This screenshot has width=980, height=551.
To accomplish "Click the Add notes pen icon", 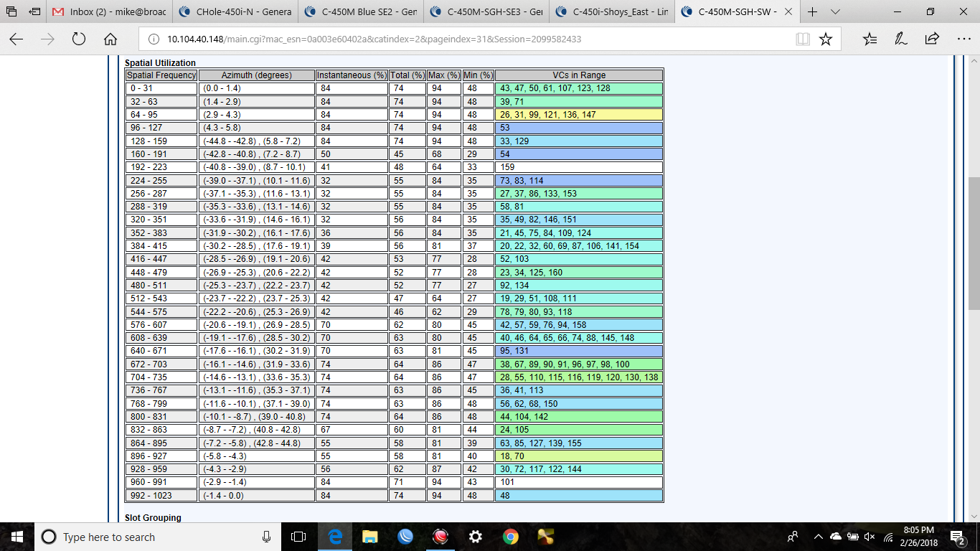I will tap(900, 39).
